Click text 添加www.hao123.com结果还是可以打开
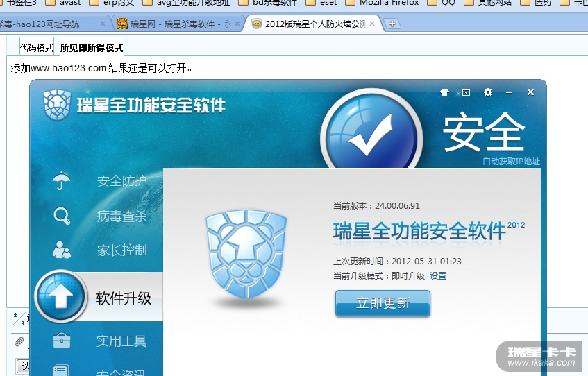Viewport: 588px width, 376px height. (101, 68)
